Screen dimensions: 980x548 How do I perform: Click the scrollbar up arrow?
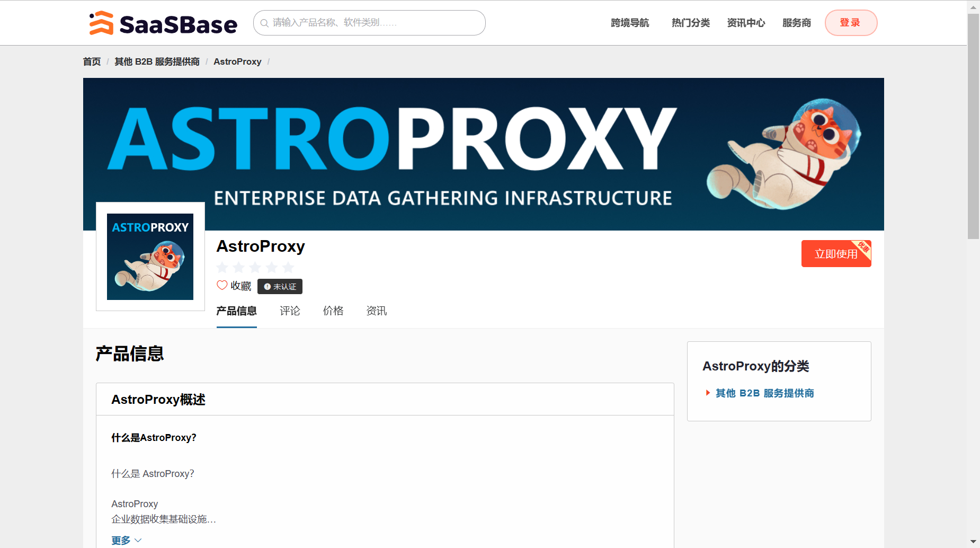973,7
